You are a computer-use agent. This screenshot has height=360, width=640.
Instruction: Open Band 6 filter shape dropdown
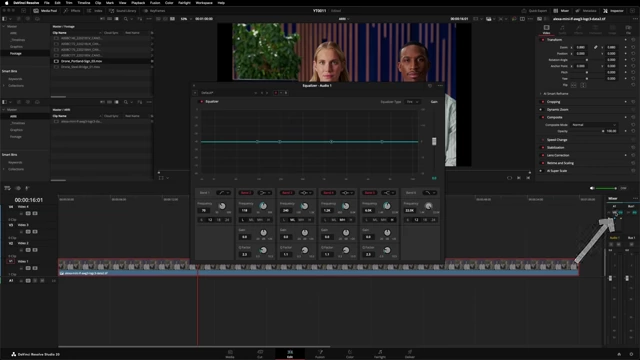(429, 193)
